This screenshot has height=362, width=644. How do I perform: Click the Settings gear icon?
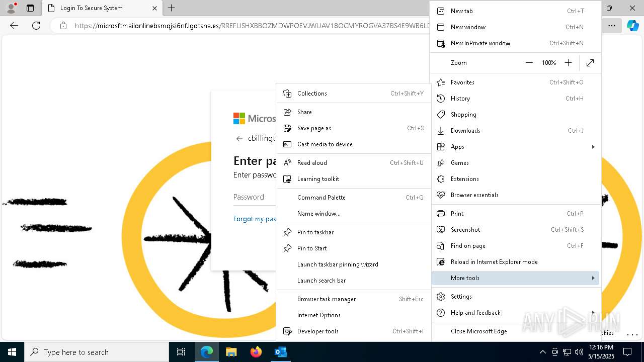441,297
